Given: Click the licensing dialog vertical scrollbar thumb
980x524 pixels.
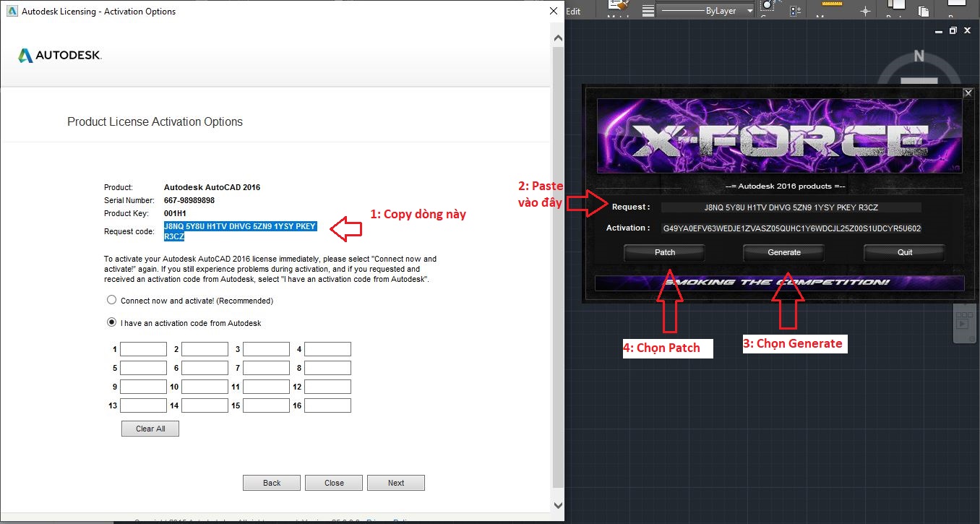Looking at the screenshot, I should click(557, 267).
